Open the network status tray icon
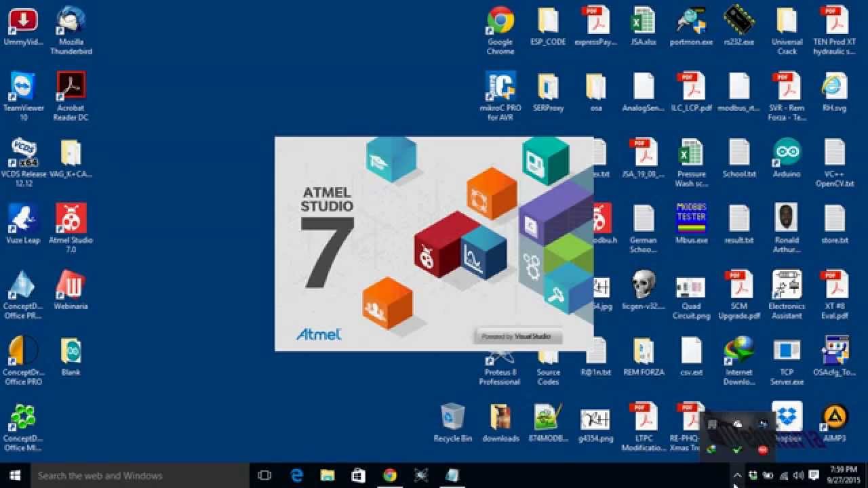Image resolution: width=868 pixels, height=488 pixels. point(783,475)
